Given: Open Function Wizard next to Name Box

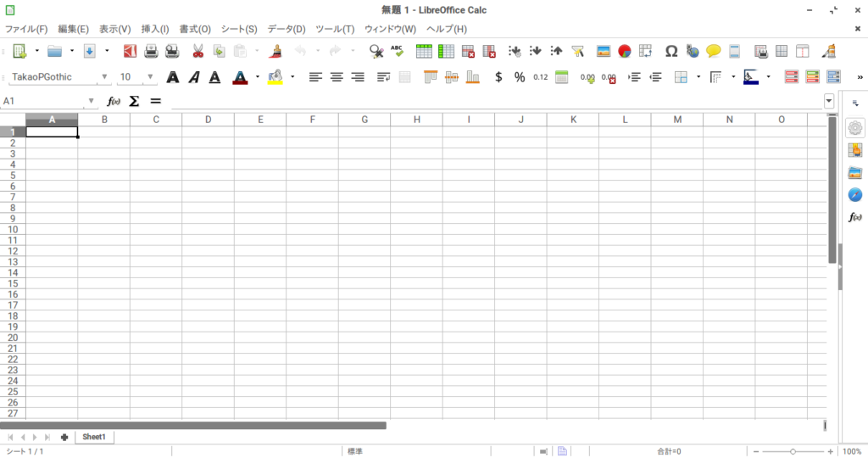Looking at the screenshot, I should [114, 101].
